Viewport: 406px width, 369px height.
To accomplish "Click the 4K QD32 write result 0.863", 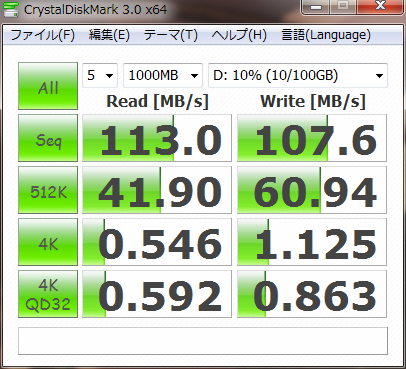I will (312, 294).
